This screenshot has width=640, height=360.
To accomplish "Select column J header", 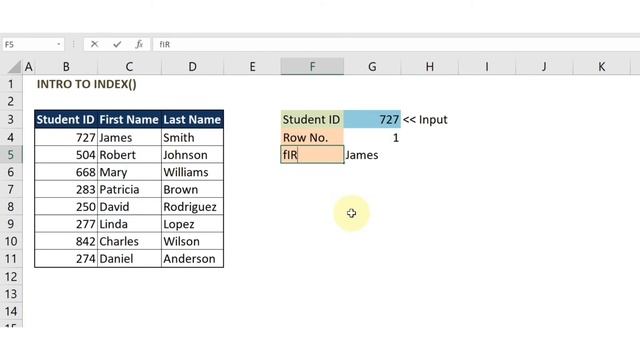I will point(544,67).
